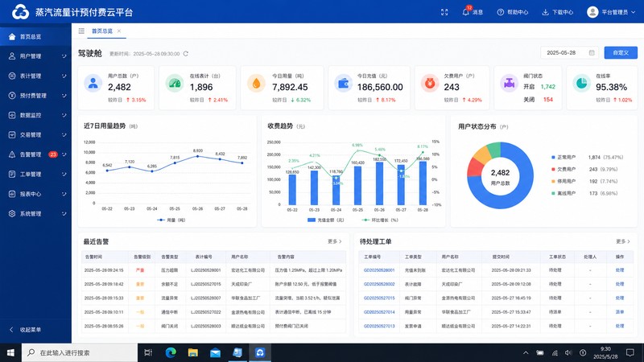Screen dimensions: 644x362
Task: Open work order GD20250527015
Action: (x=378, y=298)
